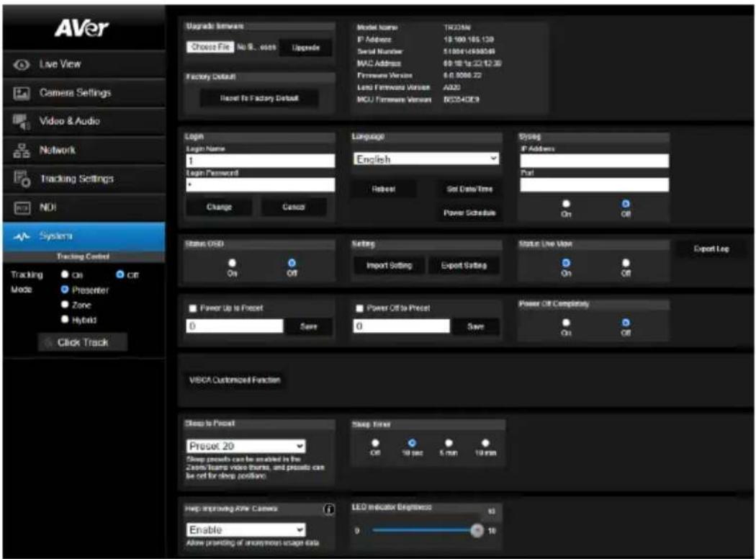Open Tracking Settings page
The height and width of the screenshot is (559, 756).
[84, 179]
